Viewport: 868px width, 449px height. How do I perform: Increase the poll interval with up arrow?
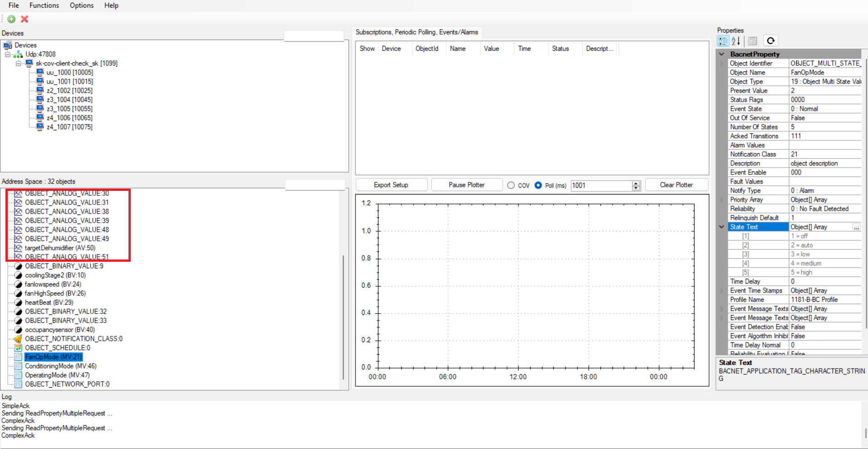pyautogui.click(x=636, y=183)
